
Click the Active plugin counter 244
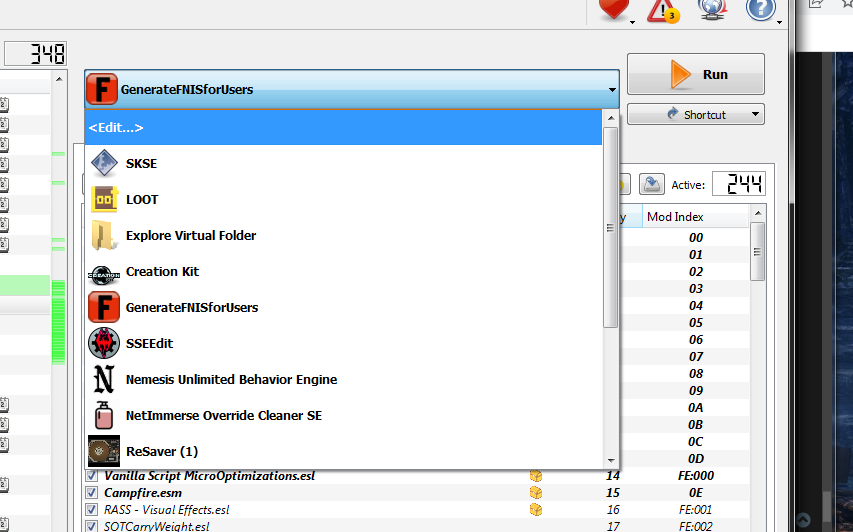[739, 184]
